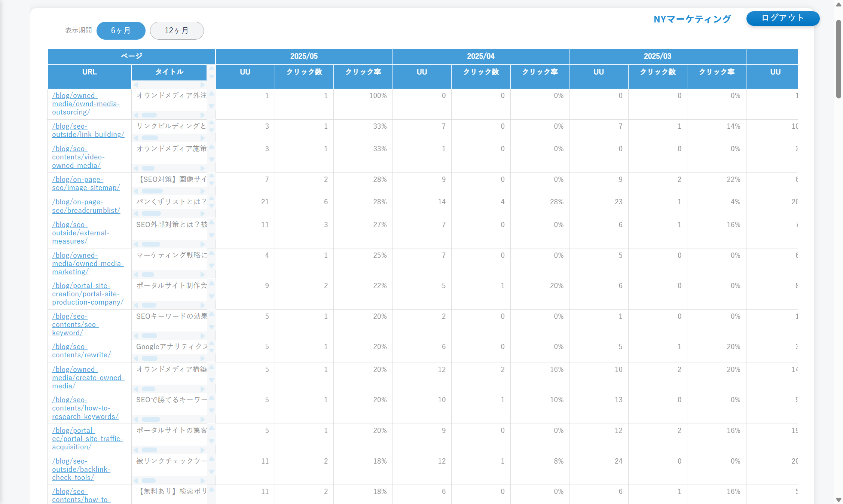Click the クリック数 header under 2025/04
The height and width of the screenshot is (504, 843).
481,76
